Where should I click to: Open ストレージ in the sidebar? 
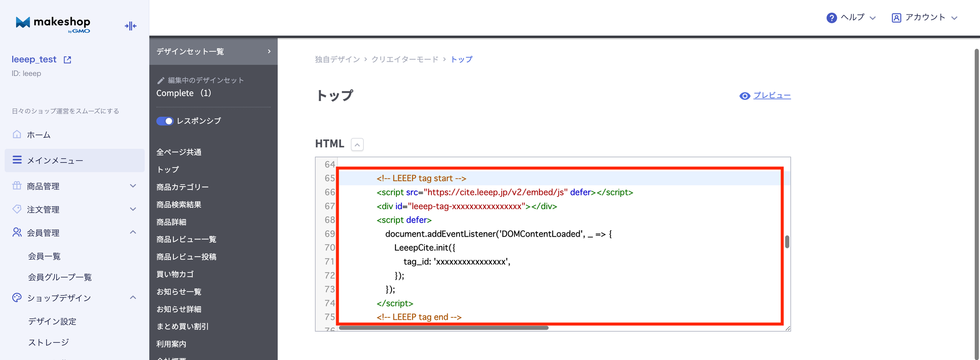point(49,342)
